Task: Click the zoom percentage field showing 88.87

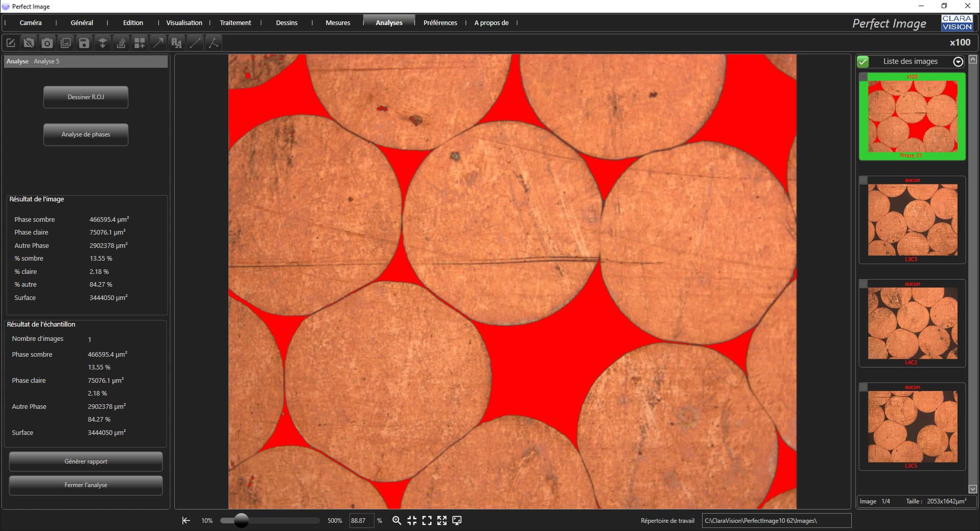Action: (361, 520)
